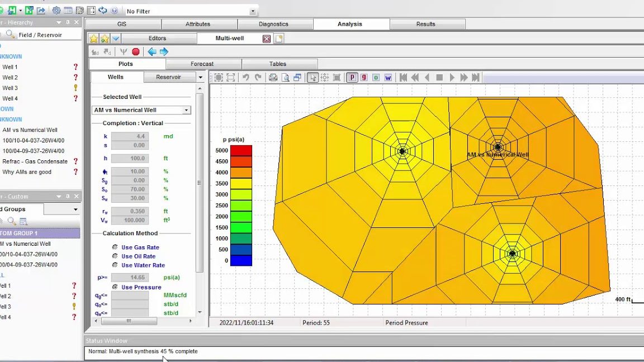The height and width of the screenshot is (362, 644).
Task: Select the pressure 'p' plot icon
Action: point(352,78)
